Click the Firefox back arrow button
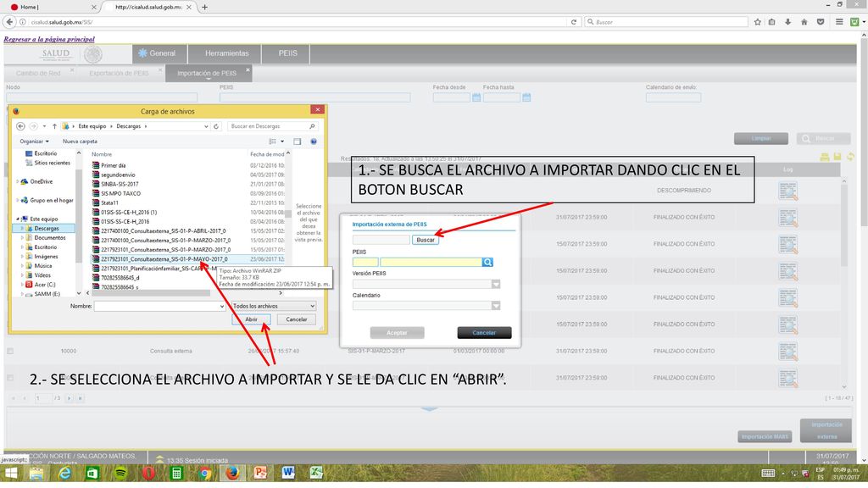The width and height of the screenshot is (868, 488). [9, 22]
